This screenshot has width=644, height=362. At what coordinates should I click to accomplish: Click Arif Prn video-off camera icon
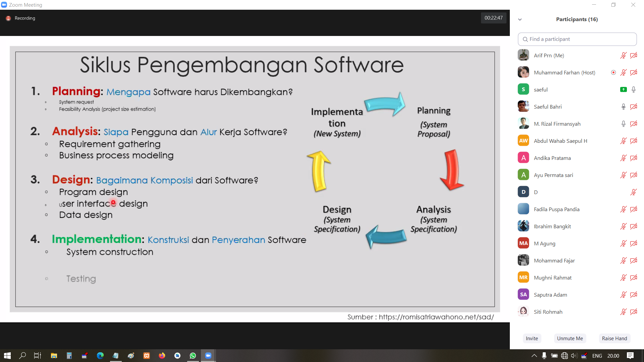click(634, 55)
